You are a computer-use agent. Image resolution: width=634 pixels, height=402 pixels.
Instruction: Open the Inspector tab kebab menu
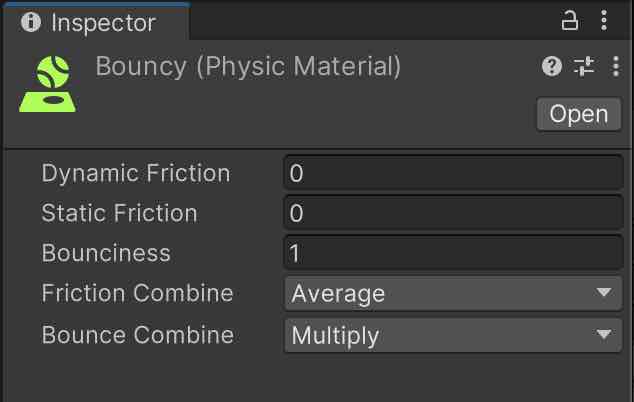pos(603,21)
